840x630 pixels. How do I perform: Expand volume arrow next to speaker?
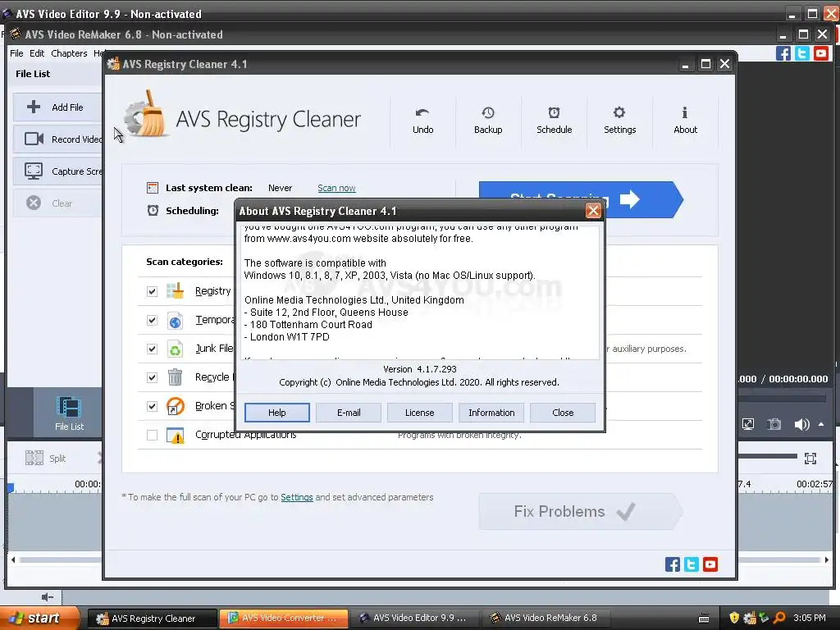[x=821, y=424]
